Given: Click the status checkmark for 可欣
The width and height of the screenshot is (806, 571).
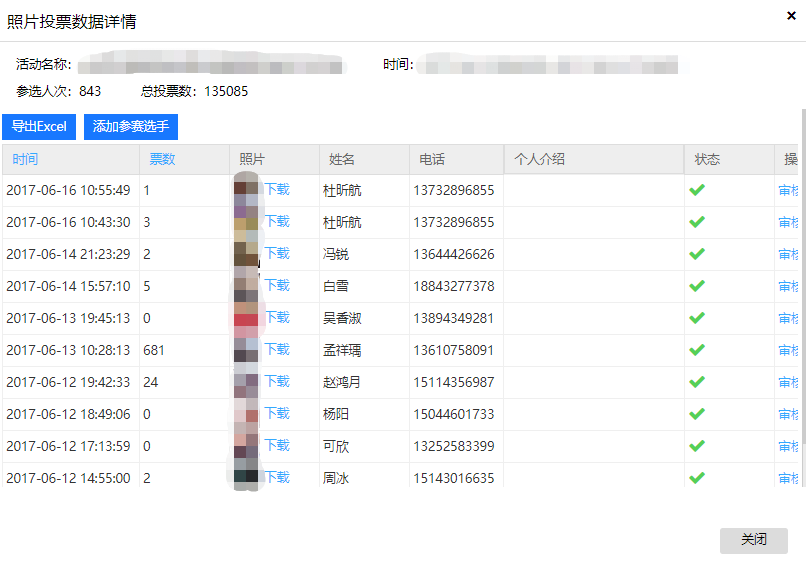Looking at the screenshot, I should tap(697, 446).
